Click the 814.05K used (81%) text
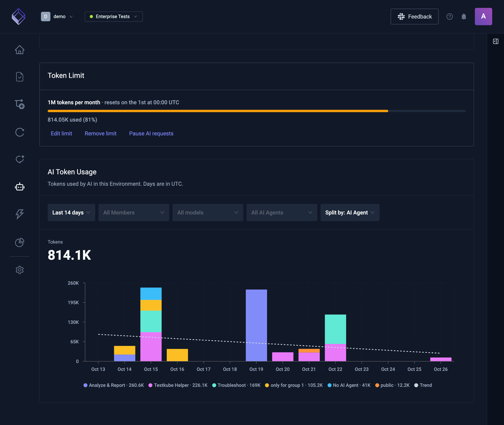 click(x=72, y=120)
